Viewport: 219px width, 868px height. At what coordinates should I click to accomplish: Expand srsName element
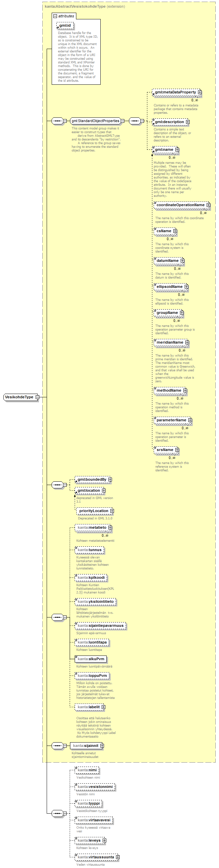(177, 450)
